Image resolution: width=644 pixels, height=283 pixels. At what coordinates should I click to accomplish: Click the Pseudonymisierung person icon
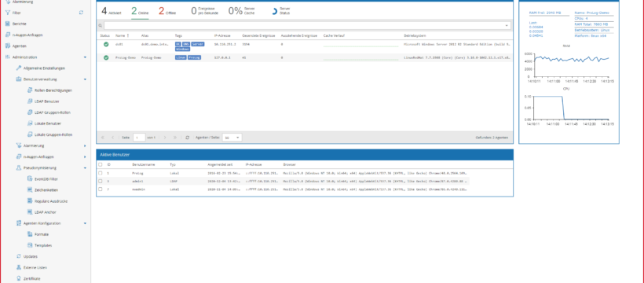[19, 167]
